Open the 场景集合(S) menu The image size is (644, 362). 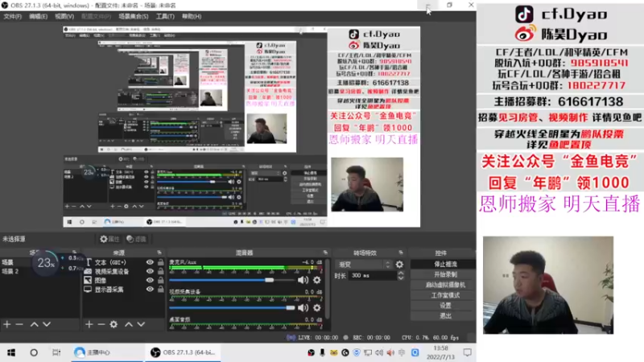tap(134, 16)
